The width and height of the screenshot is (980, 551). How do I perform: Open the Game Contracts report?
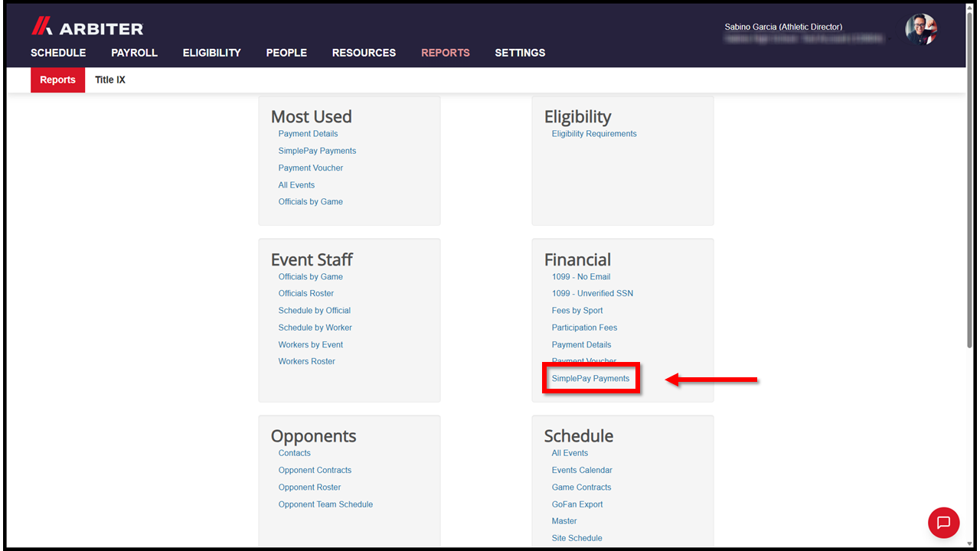[582, 487]
